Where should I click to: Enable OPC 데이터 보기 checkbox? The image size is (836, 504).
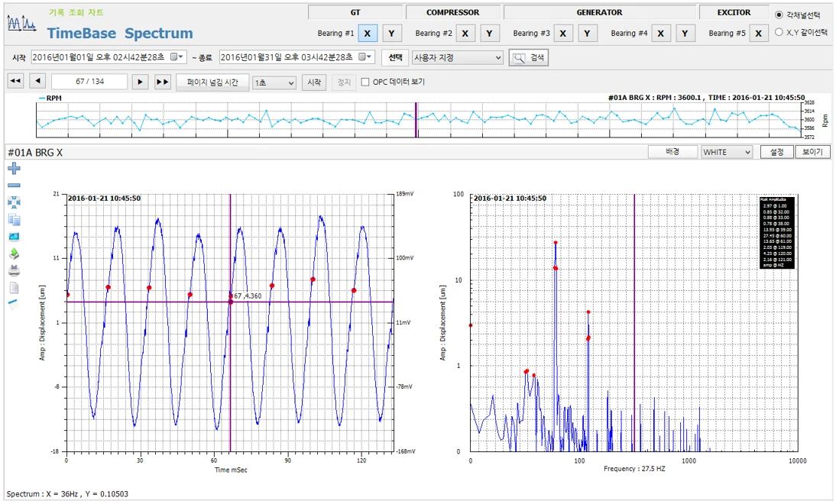tap(365, 82)
